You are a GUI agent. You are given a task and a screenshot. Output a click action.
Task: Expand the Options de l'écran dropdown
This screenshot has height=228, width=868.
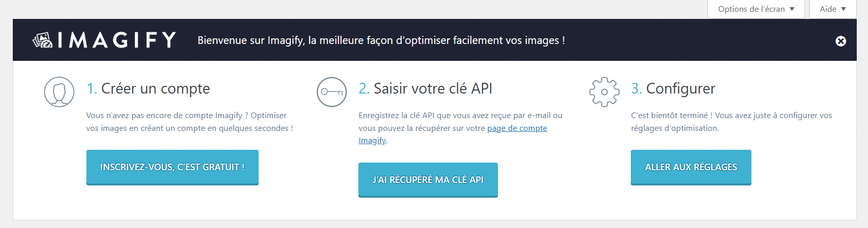pos(756,9)
